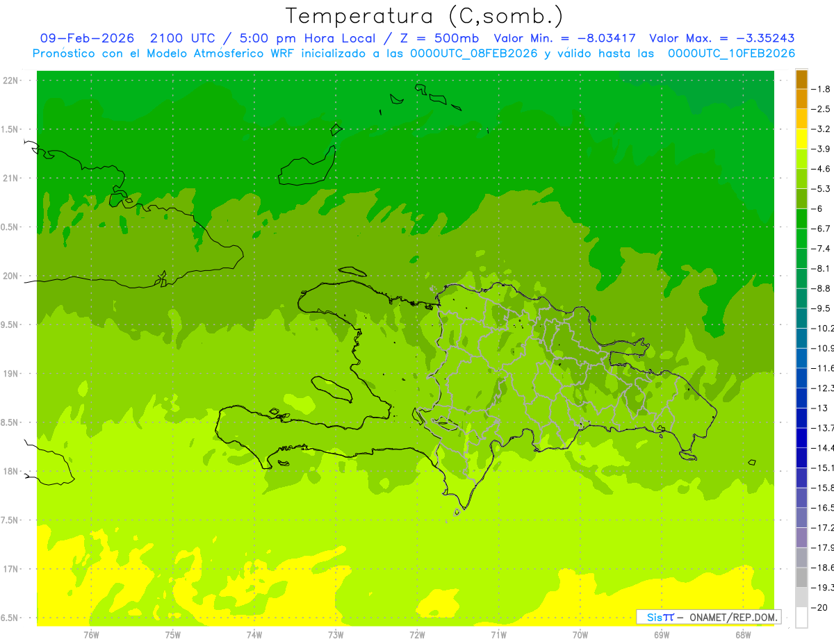Click the gray swatch between -18.6 and -19.3

pos(801,577)
